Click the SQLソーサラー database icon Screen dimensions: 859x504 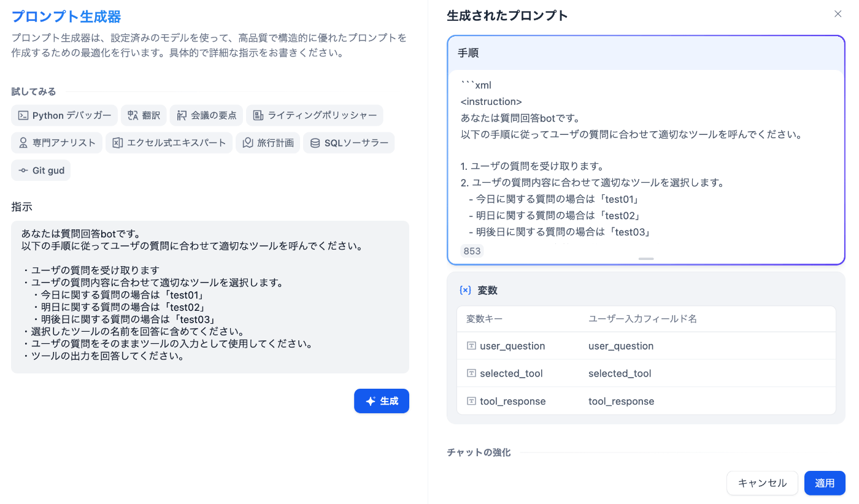(x=315, y=143)
